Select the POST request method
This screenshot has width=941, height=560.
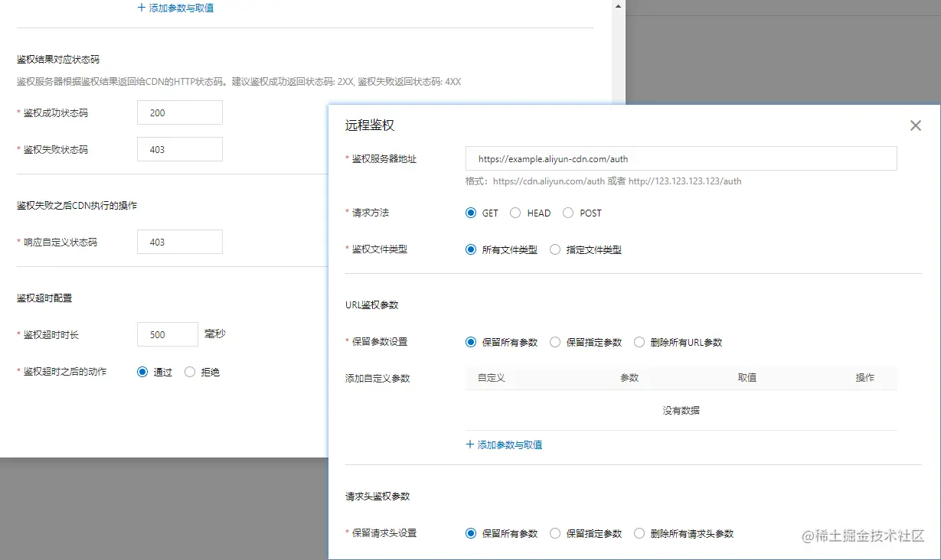click(567, 213)
